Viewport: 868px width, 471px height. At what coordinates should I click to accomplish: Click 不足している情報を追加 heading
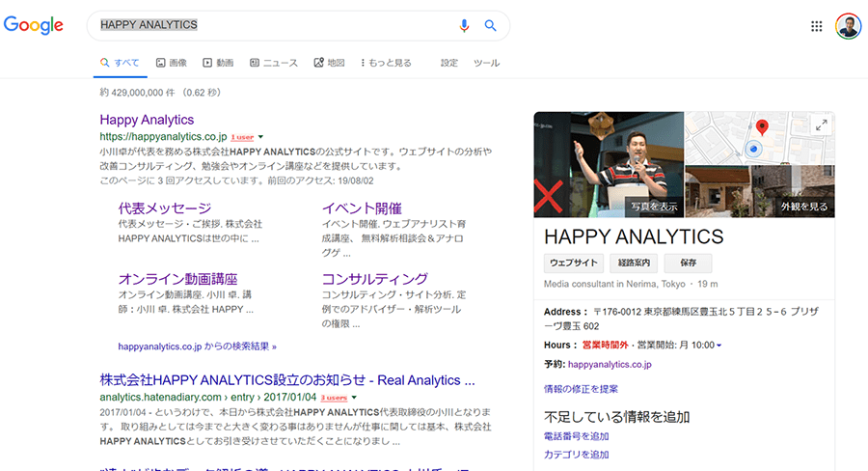616,417
